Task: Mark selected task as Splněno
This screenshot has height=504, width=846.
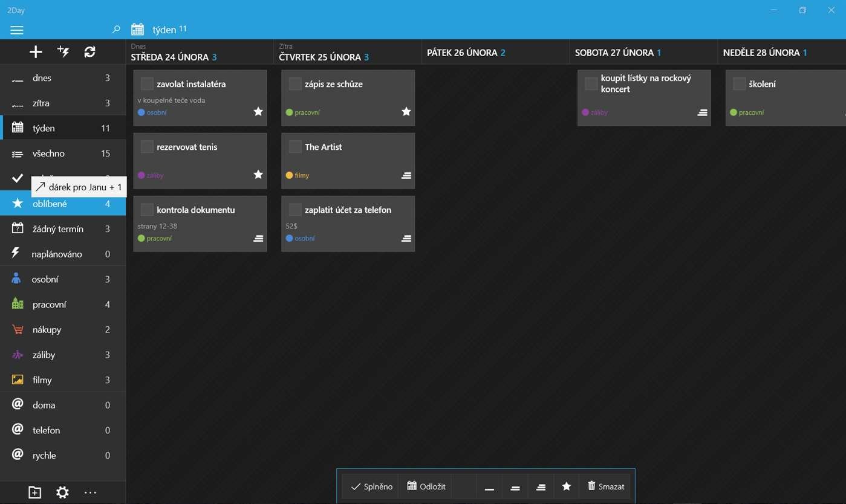Action: [x=371, y=486]
